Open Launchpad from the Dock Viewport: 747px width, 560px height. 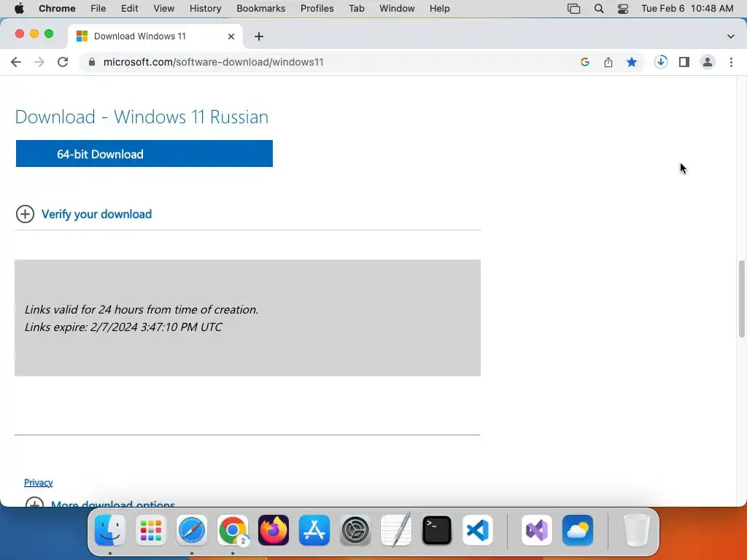tap(151, 530)
